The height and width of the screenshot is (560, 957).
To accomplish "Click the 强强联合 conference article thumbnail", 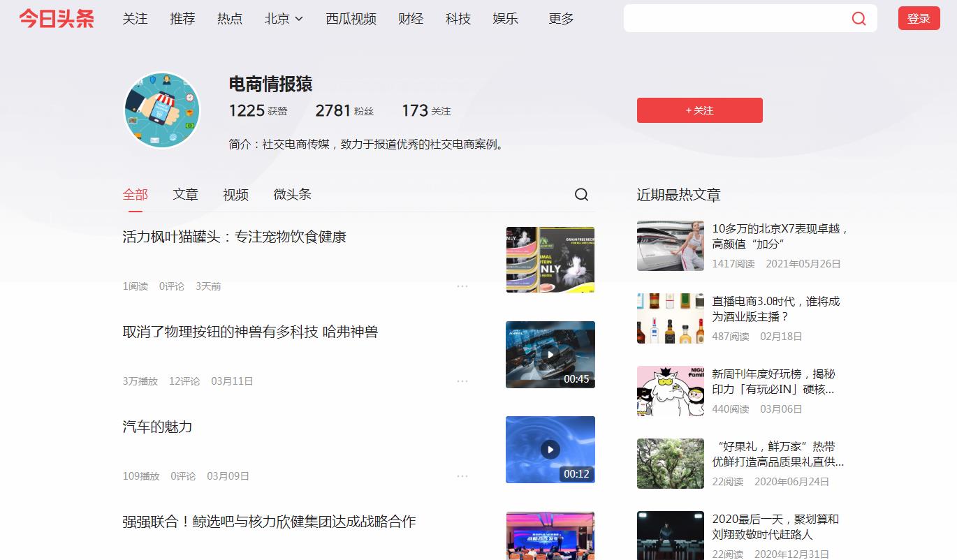I will click(x=550, y=536).
